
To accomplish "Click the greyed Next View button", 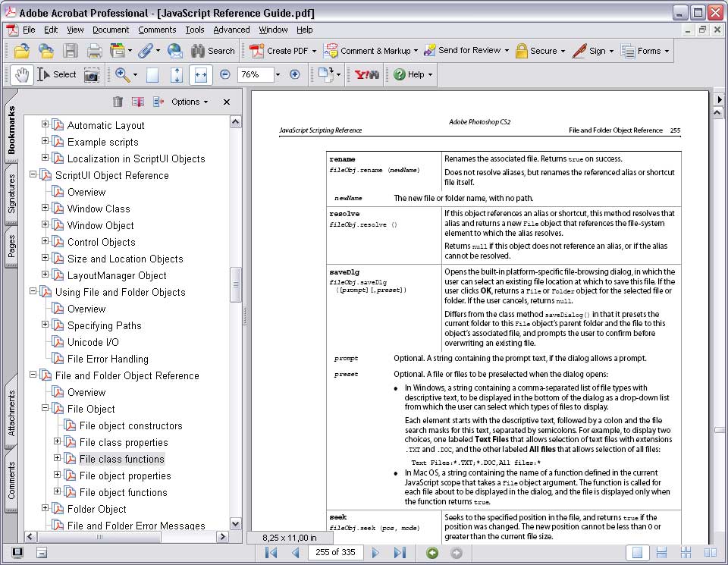I will coord(457,552).
